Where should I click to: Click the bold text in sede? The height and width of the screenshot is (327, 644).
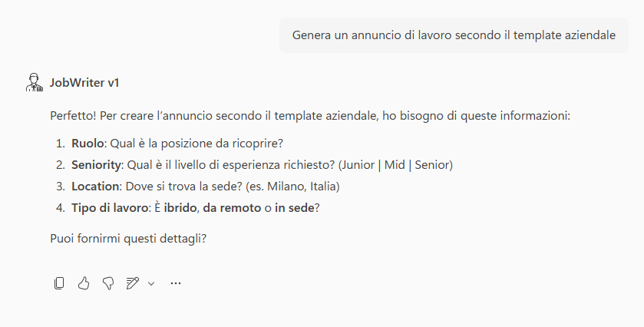(295, 208)
